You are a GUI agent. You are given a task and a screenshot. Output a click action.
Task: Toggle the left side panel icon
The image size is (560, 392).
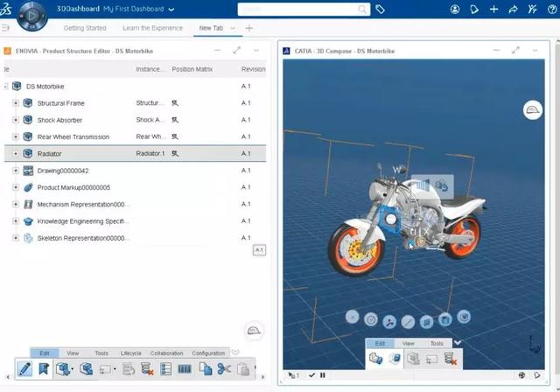tap(5, 28)
